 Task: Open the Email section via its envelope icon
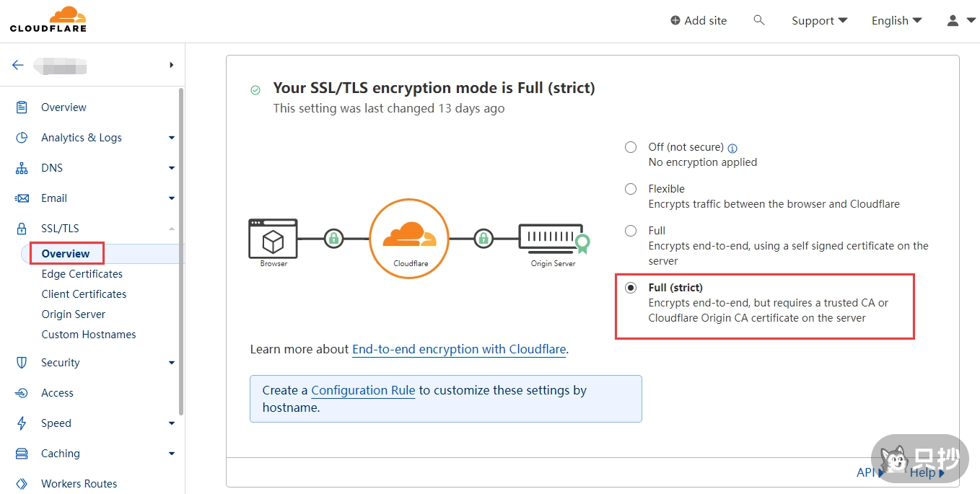pyautogui.click(x=22, y=198)
